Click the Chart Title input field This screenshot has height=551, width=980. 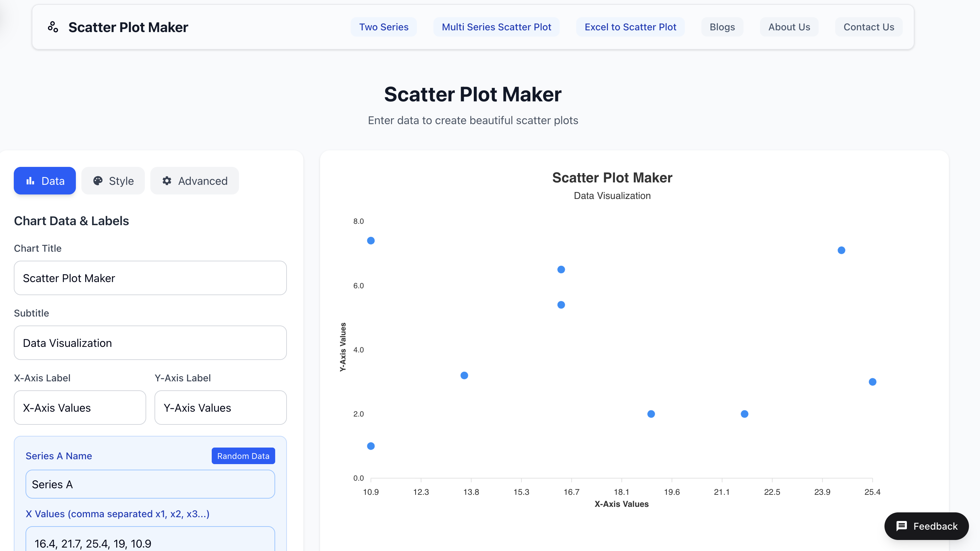pyautogui.click(x=150, y=278)
